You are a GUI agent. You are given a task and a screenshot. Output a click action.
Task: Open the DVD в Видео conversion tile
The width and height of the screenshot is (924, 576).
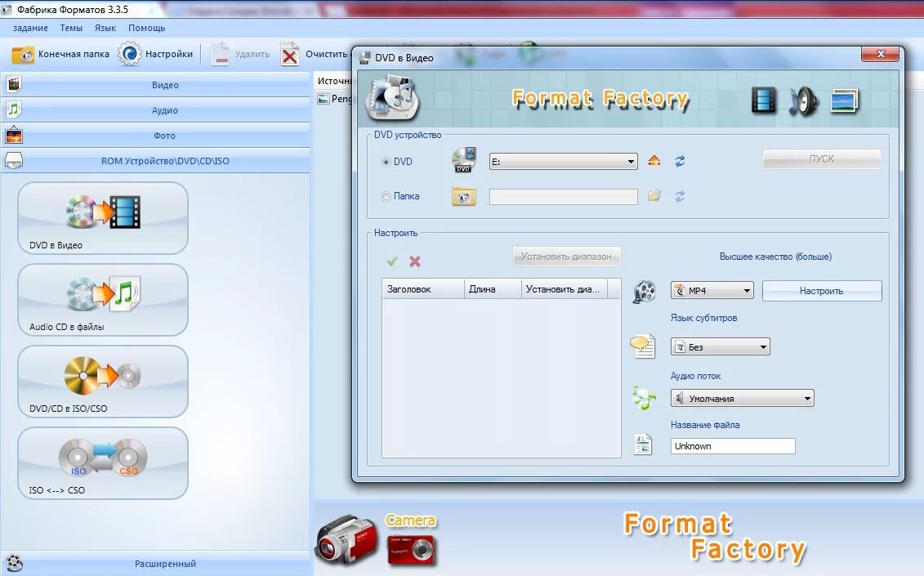(x=103, y=218)
